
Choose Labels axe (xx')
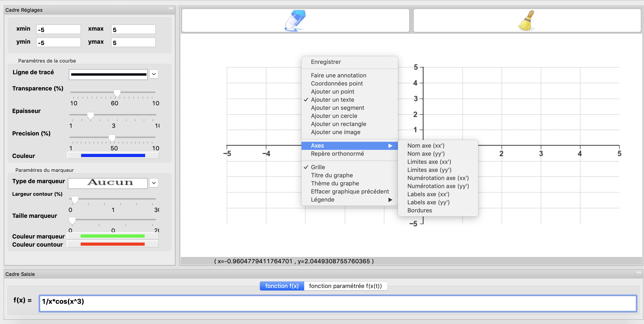pyautogui.click(x=438, y=194)
